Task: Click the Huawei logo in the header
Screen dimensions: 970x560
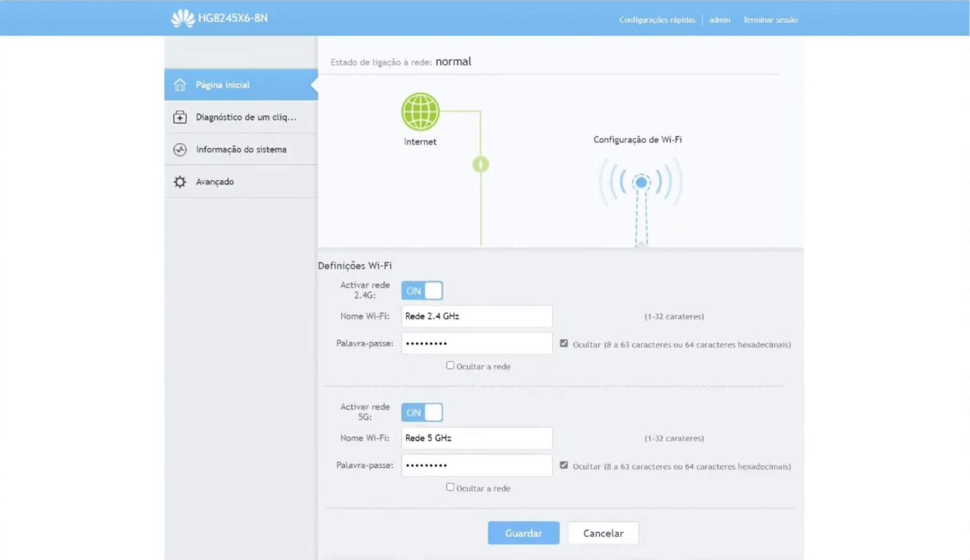Action: tap(183, 18)
